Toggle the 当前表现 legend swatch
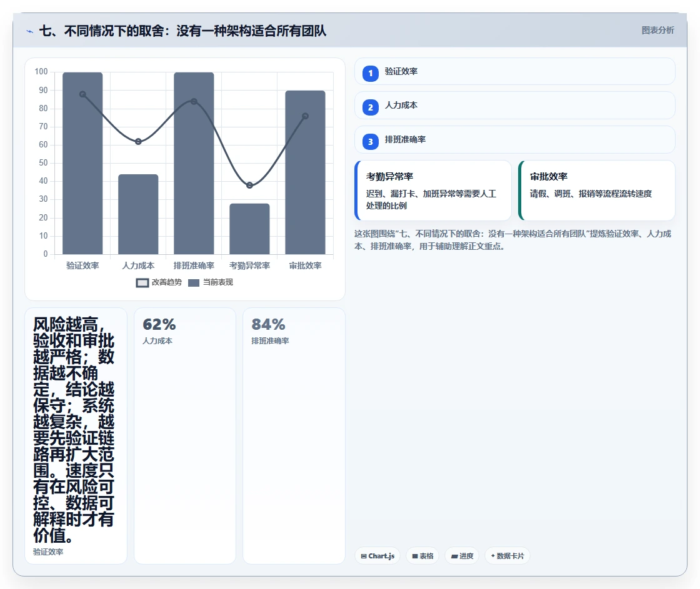The height and width of the screenshot is (589, 700). point(194,283)
